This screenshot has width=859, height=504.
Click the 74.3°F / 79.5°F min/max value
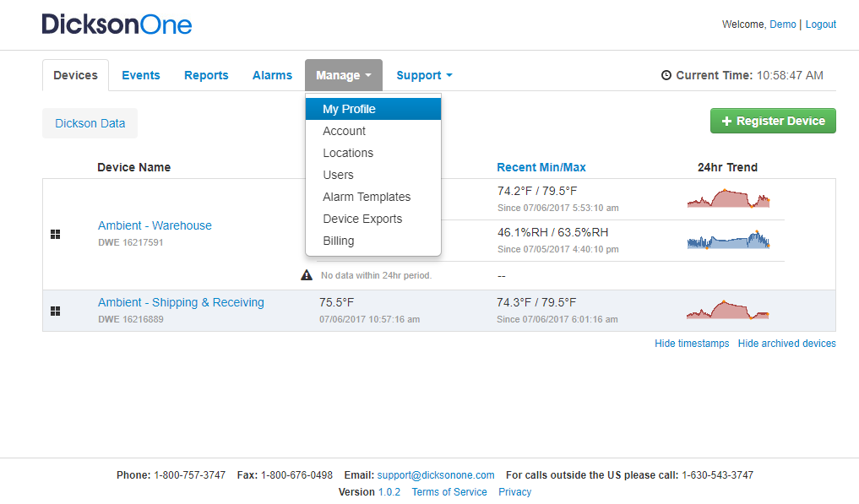tap(536, 302)
